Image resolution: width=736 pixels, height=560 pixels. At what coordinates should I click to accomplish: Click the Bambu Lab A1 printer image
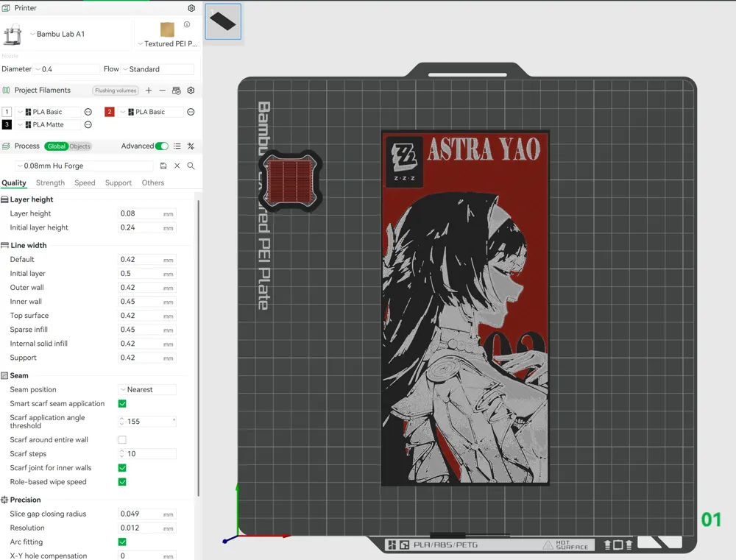[x=13, y=35]
